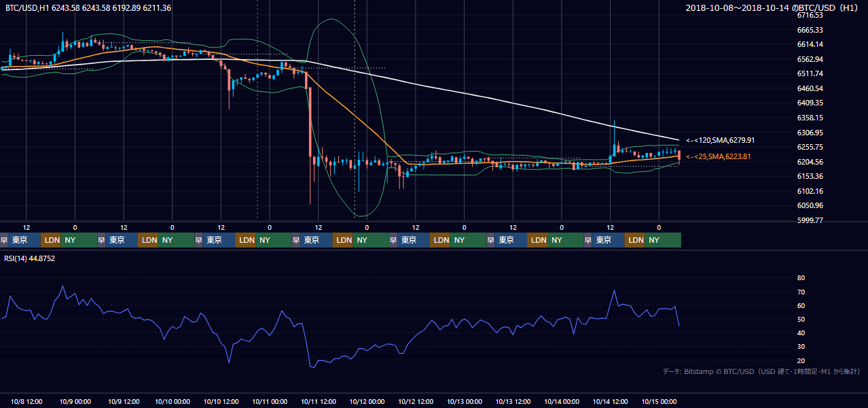Click the 10/10 00:00 time label
The height and width of the screenshot is (408, 868).
[x=173, y=401]
